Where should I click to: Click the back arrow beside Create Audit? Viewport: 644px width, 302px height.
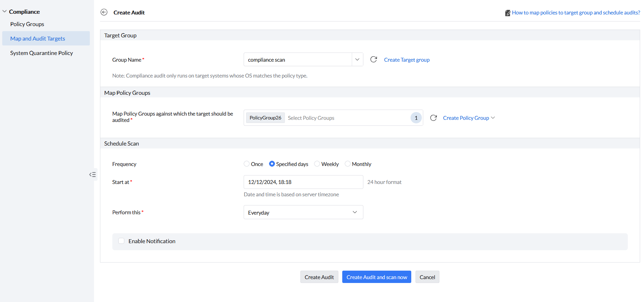(x=104, y=12)
